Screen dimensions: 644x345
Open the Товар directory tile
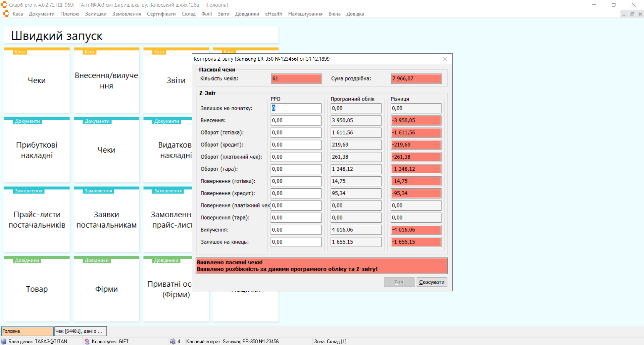click(x=37, y=289)
